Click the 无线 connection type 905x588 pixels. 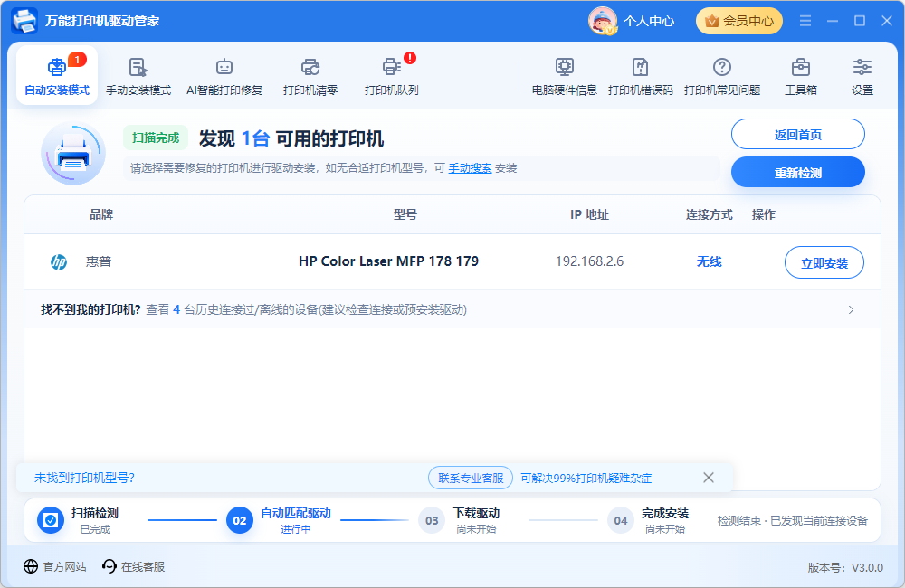tap(709, 261)
